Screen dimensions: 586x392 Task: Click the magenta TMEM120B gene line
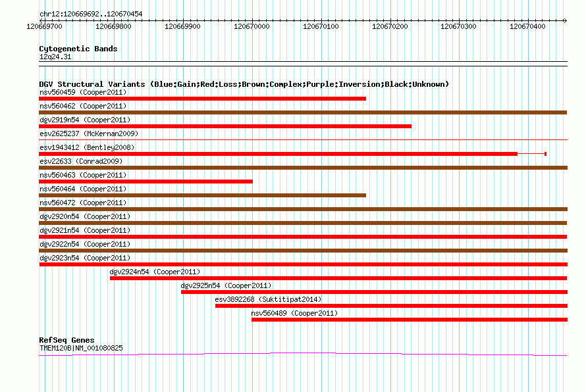(x=303, y=354)
